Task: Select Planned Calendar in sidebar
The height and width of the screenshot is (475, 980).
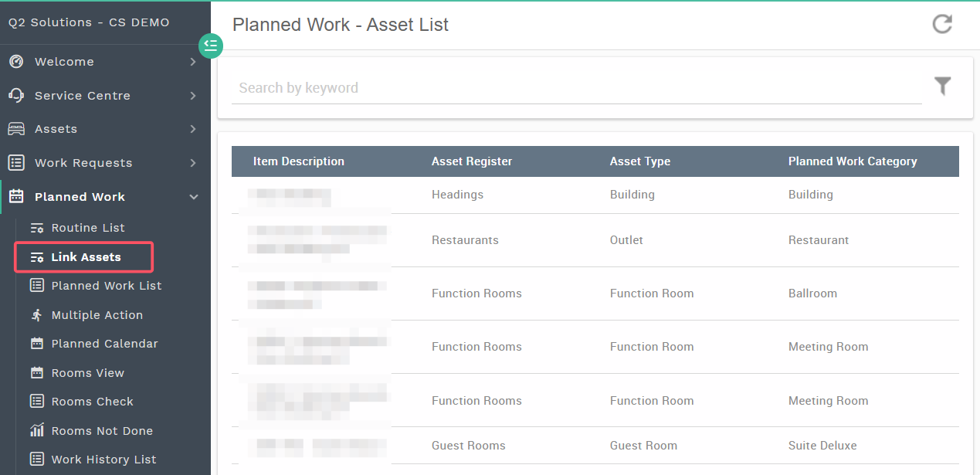Action: point(104,344)
